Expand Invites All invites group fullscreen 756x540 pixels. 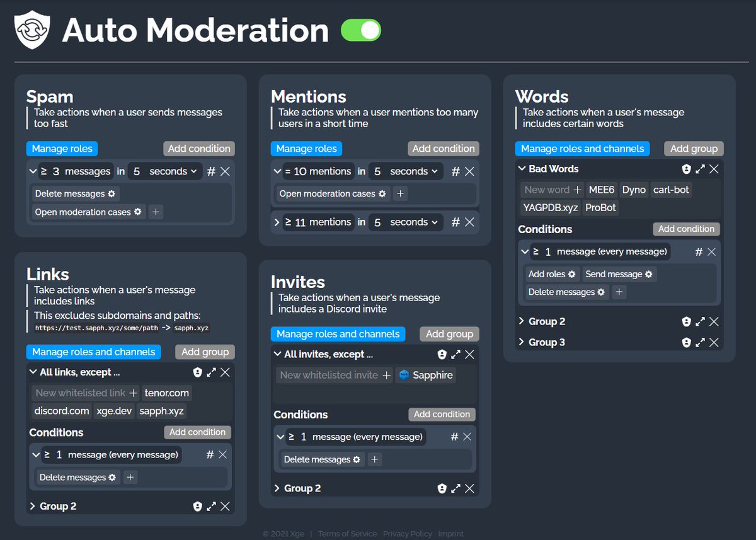pos(455,355)
